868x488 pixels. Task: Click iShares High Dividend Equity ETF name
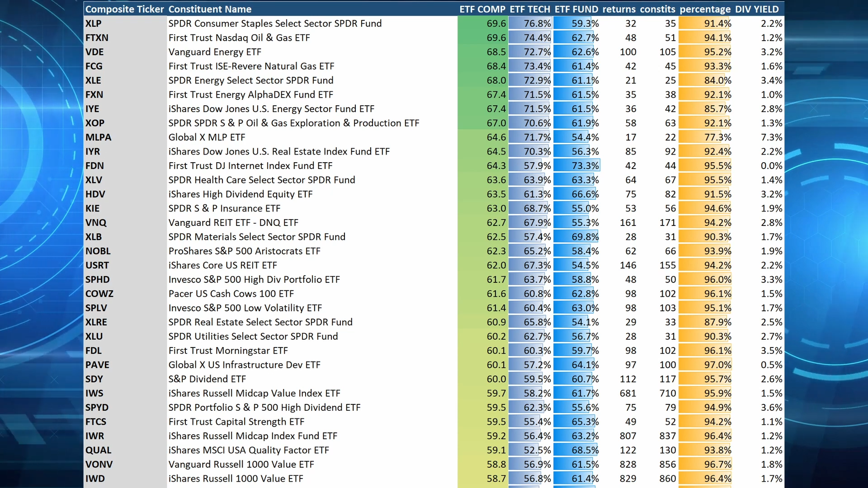tap(241, 194)
